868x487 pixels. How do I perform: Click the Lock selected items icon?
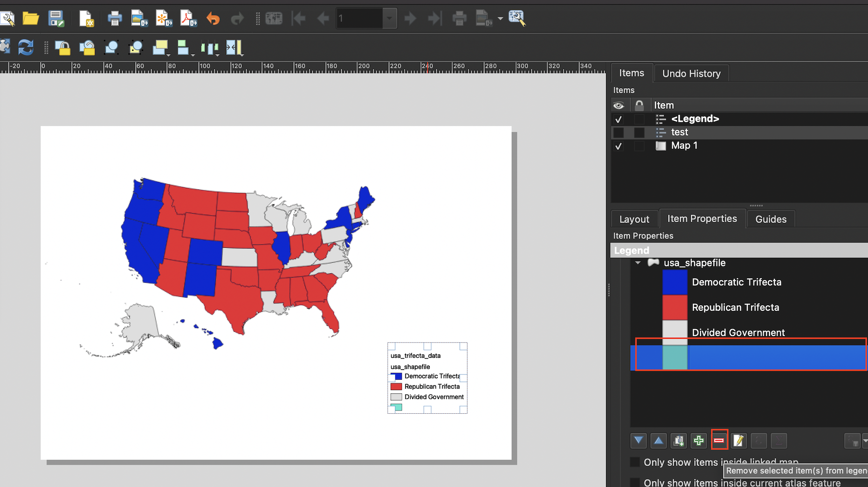[62, 48]
